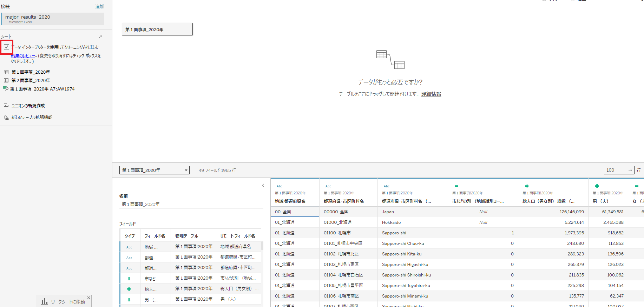Screen dimensions: 644x307
Task: Select 地域 都道府県名 column header
Action: (290, 201)
